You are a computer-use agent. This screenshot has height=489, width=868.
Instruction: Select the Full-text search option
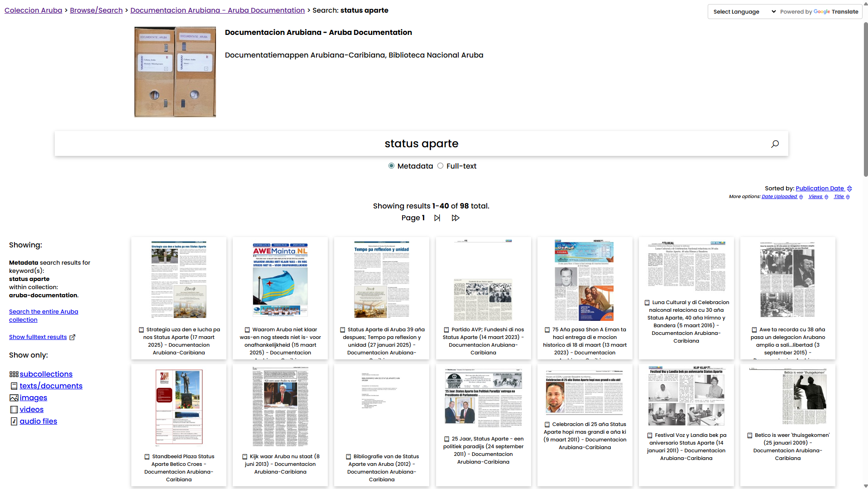(440, 166)
